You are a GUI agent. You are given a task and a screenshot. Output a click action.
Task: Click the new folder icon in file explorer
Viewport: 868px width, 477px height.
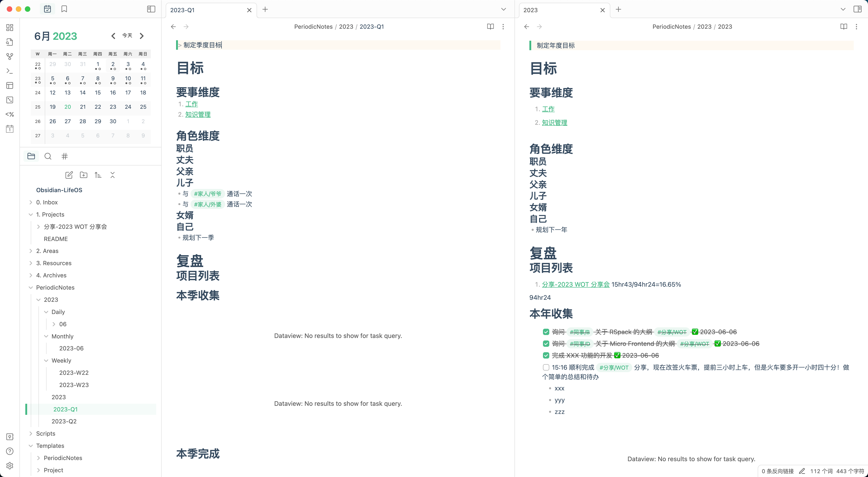84,175
